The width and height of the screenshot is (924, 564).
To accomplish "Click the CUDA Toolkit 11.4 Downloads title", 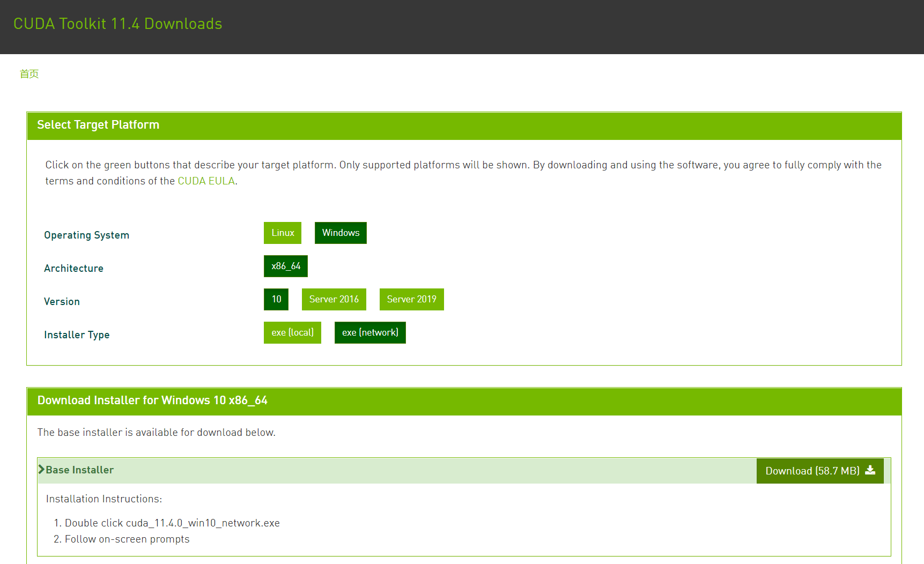I will click(118, 24).
